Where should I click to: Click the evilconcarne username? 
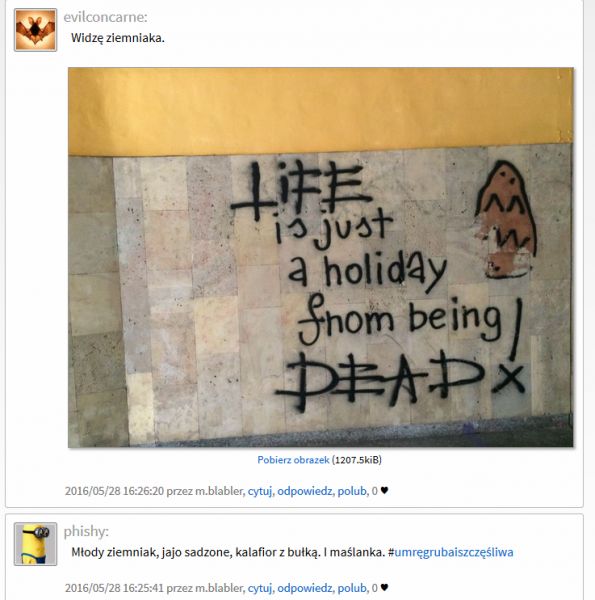[106, 17]
